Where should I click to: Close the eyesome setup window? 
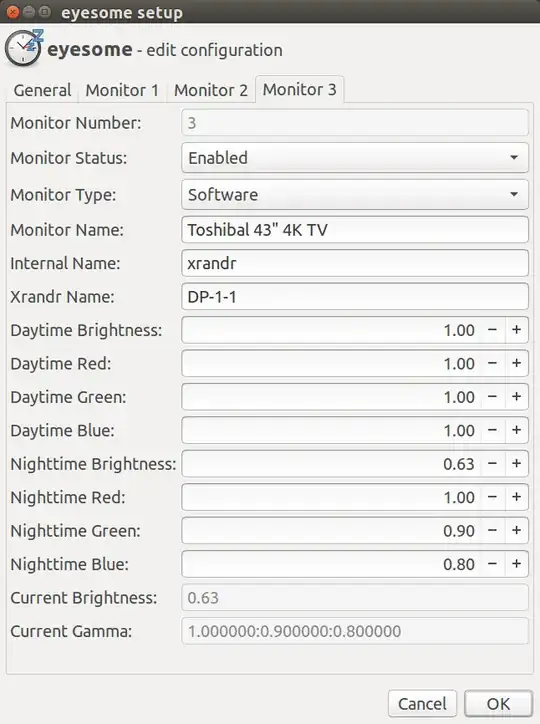coord(13,12)
